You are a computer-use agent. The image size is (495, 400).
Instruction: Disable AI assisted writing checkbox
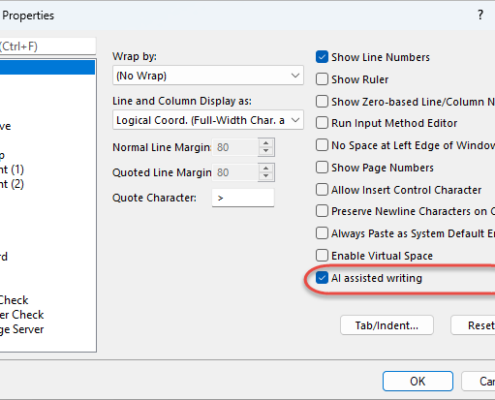[322, 278]
